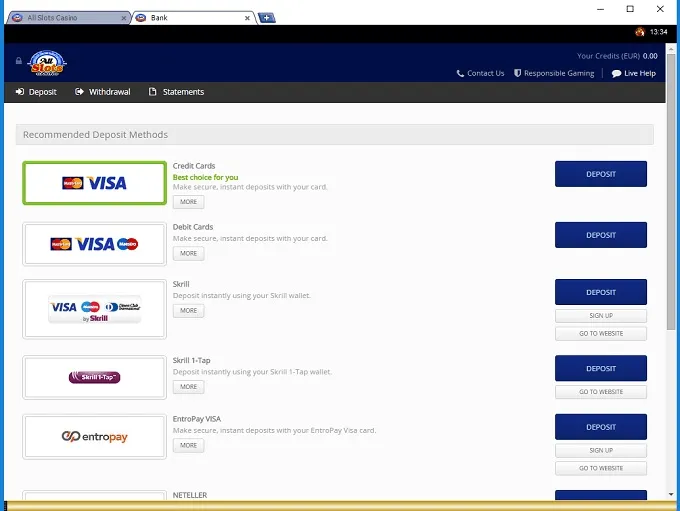
Task: Click the Contact Us phone icon
Action: pyautogui.click(x=460, y=73)
